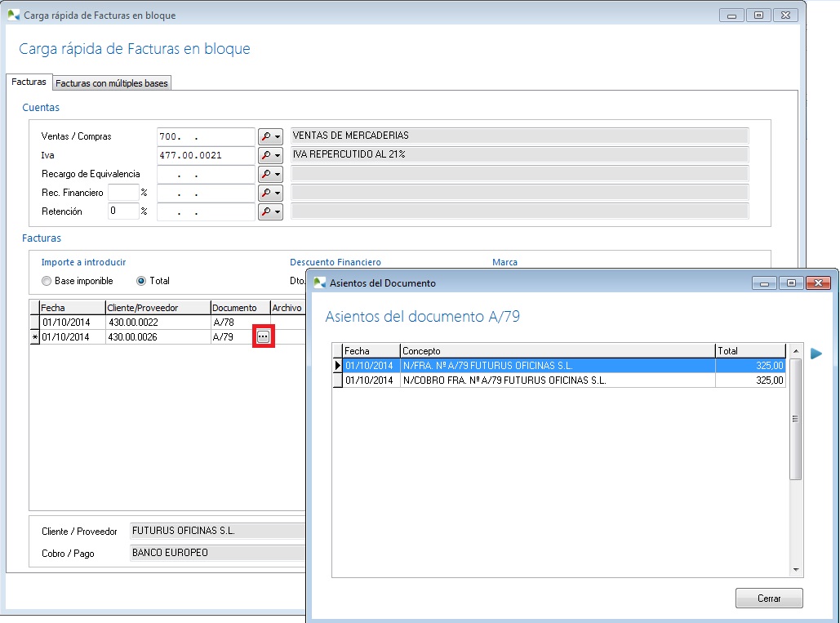
Task: Click the Retención percentage input field
Action: tap(123, 211)
